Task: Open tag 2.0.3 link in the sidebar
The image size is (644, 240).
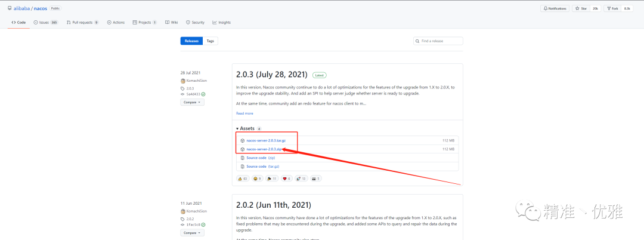Action: (190, 88)
